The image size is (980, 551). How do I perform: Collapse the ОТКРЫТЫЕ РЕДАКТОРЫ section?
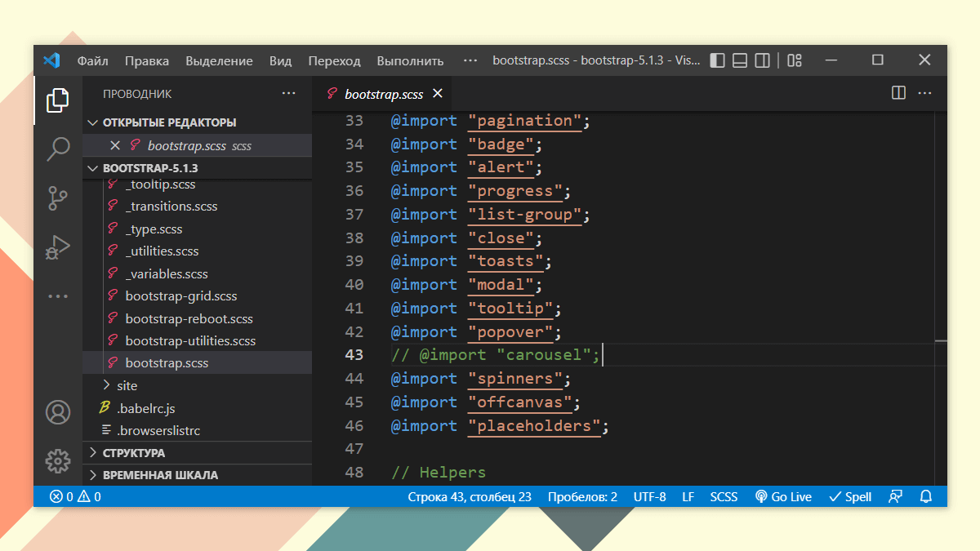click(168, 122)
